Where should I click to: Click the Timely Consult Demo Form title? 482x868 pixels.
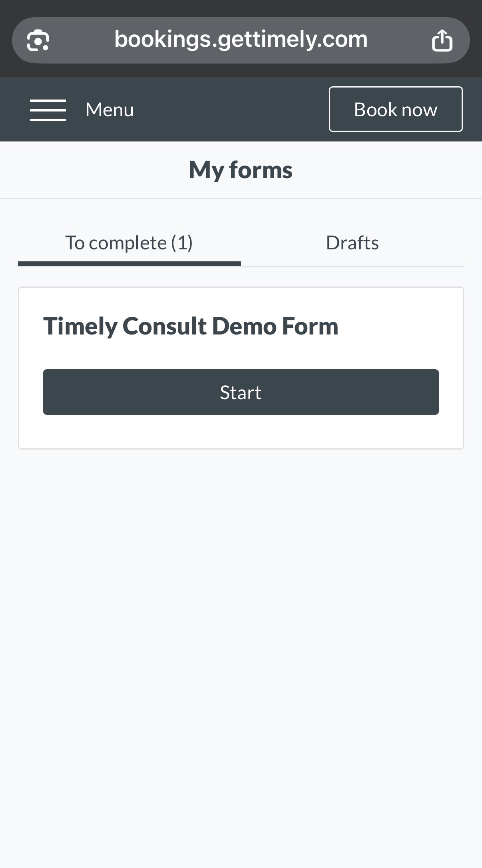[x=191, y=326]
